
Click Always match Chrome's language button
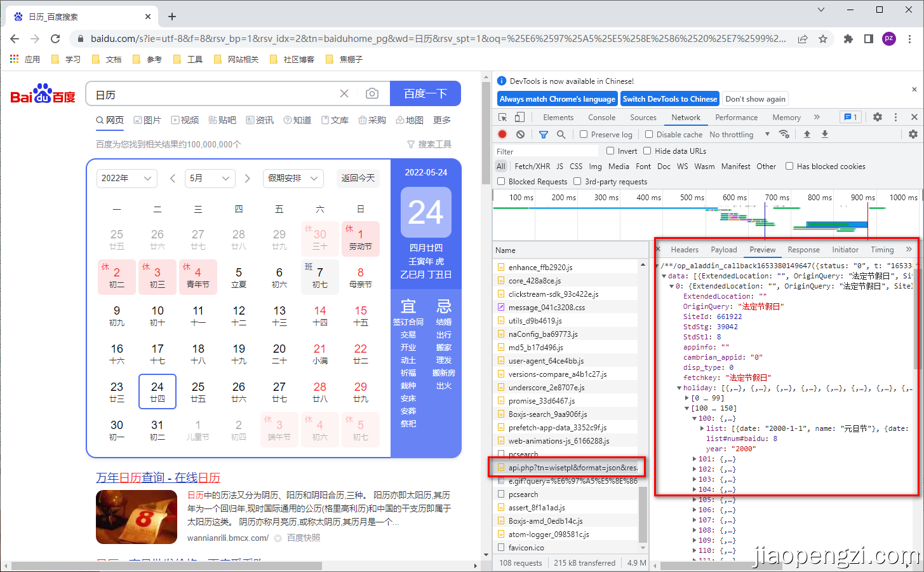coord(557,99)
